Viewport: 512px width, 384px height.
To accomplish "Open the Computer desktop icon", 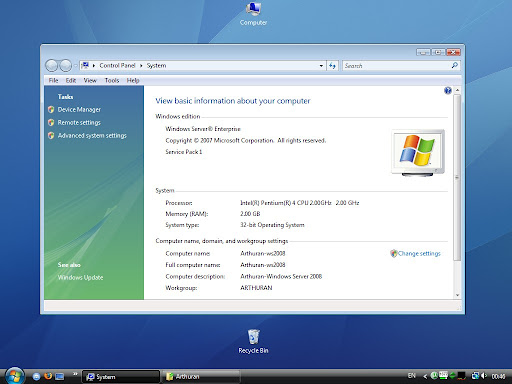I will [x=253, y=13].
